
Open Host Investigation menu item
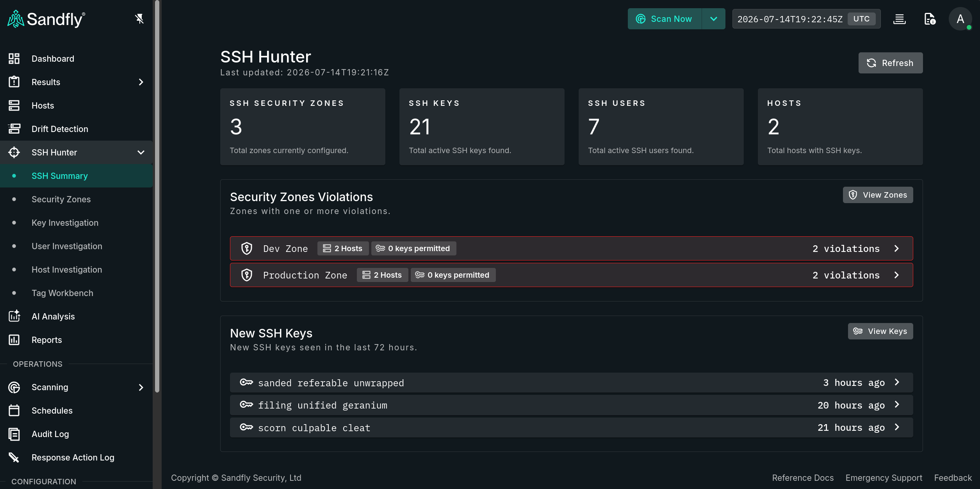(77, 269)
